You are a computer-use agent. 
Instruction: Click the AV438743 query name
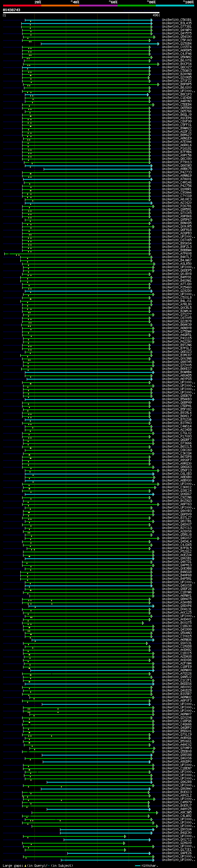(x=11, y=10)
